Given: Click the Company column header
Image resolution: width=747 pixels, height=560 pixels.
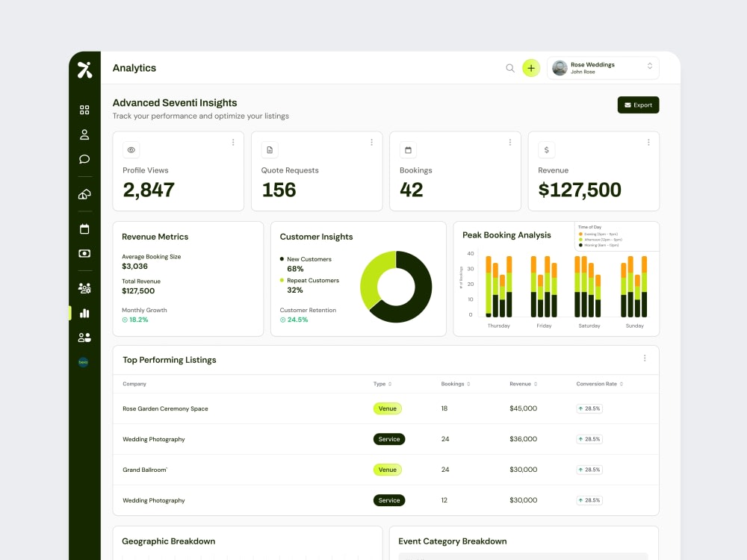Looking at the screenshot, I should 134,384.
